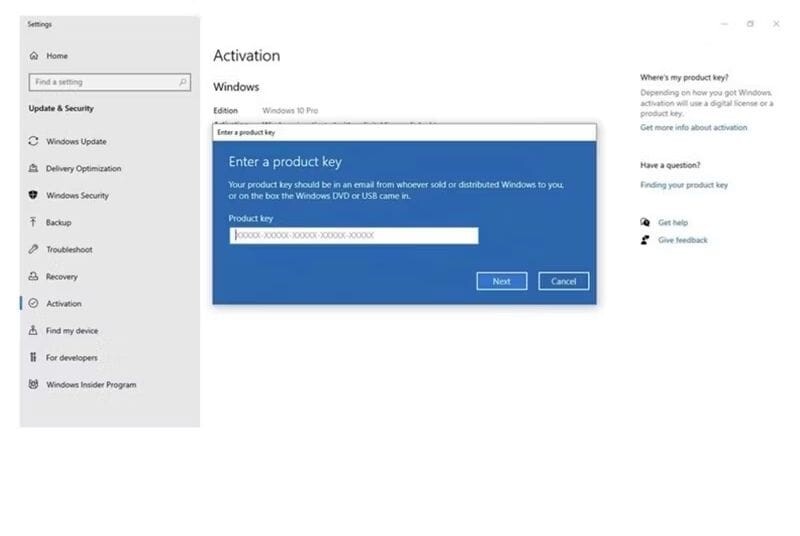Restore down the Settings window

click(750, 24)
